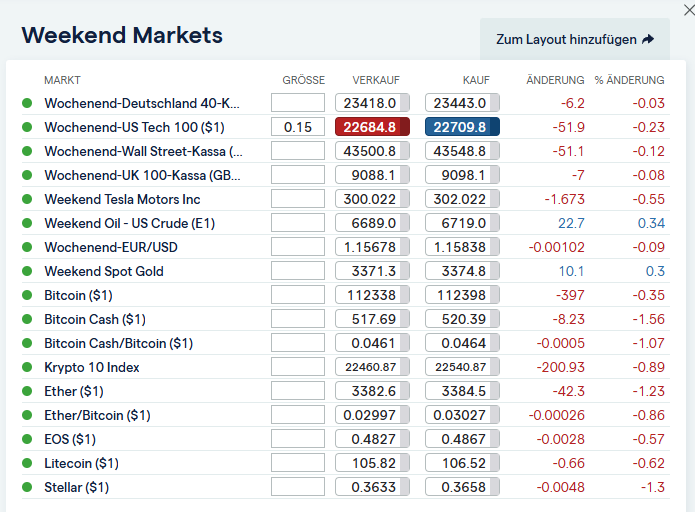Open the Ether ($1) market
Viewport: 695px width, 512px height.
74,391
